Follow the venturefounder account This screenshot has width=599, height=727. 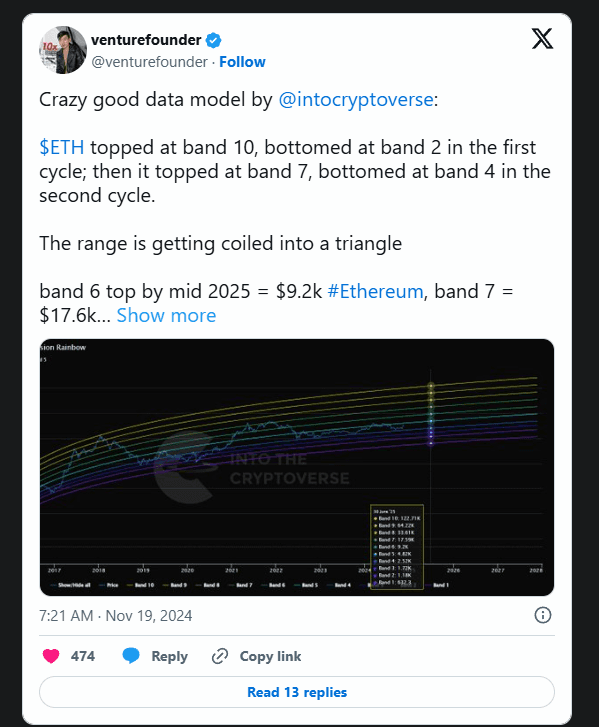tap(242, 62)
